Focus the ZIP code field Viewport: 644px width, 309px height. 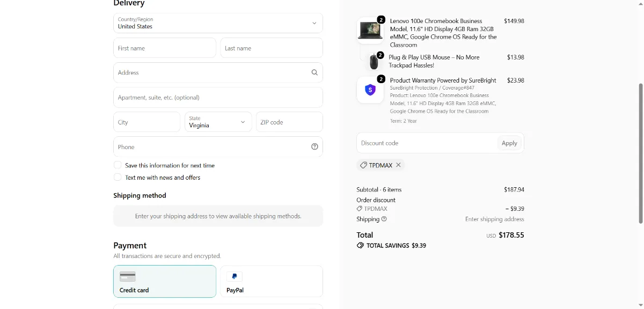[289, 122]
